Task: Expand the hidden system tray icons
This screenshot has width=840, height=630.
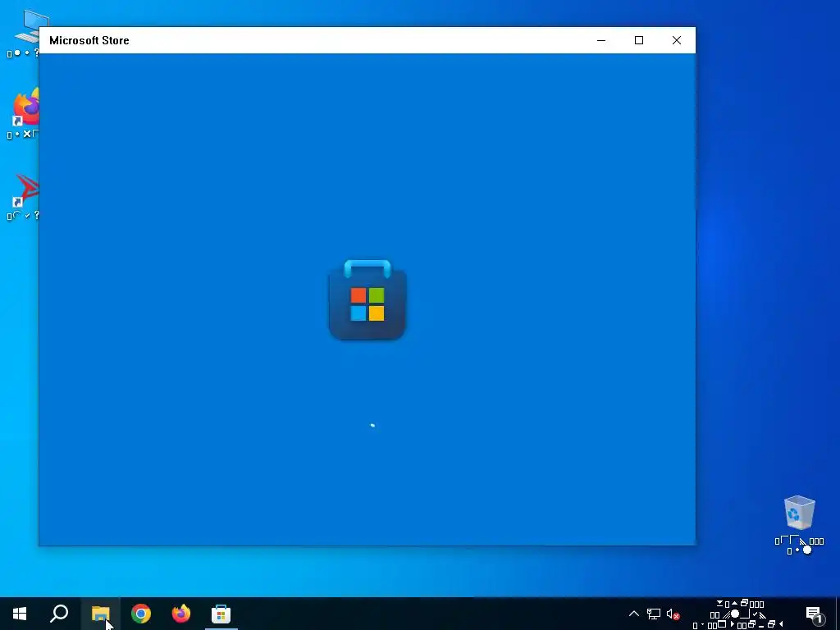Action: click(x=634, y=614)
